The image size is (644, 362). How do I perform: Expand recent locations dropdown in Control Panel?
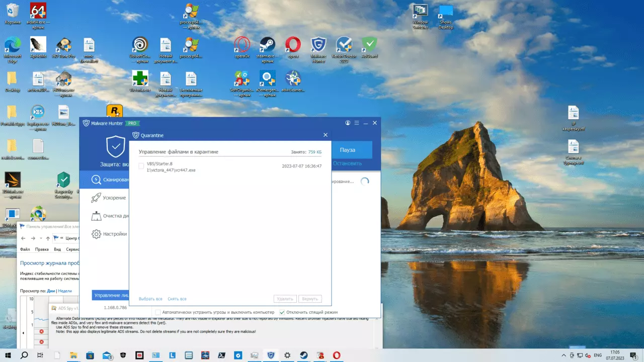pyautogui.click(x=41, y=238)
